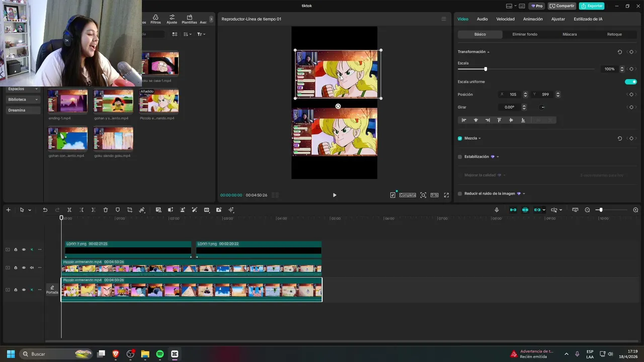Click the Pro upgrade button
This screenshot has width=644, height=362.
point(536,6)
